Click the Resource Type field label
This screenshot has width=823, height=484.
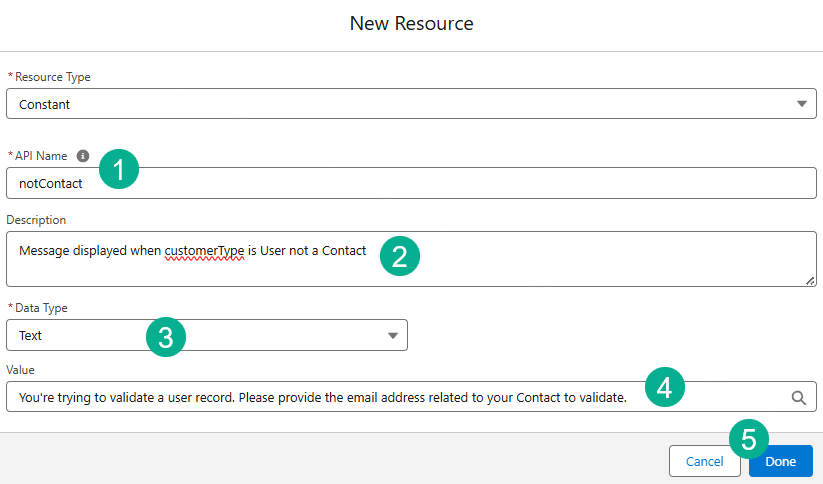[53, 77]
